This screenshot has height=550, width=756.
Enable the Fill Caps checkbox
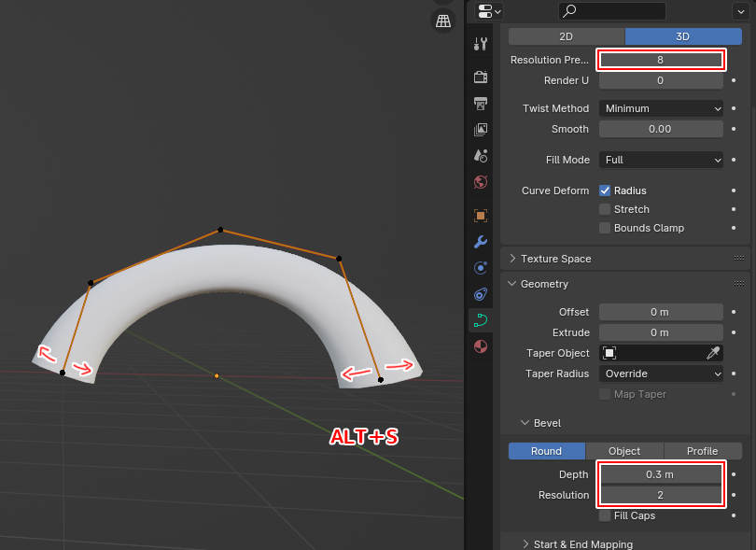click(605, 515)
